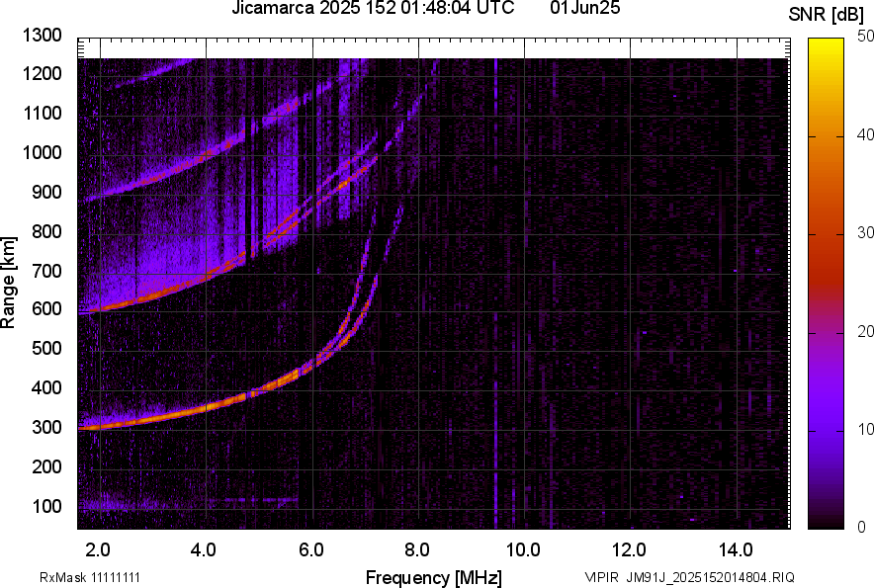Image resolution: width=874 pixels, height=588 pixels.
Task: Click the range tick label '1200'
Action: point(42,73)
